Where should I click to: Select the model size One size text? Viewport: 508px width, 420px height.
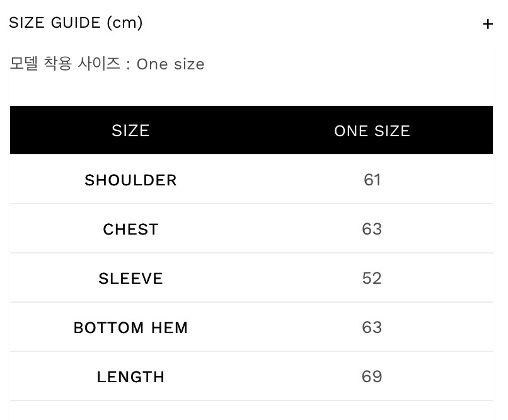pos(170,64)
